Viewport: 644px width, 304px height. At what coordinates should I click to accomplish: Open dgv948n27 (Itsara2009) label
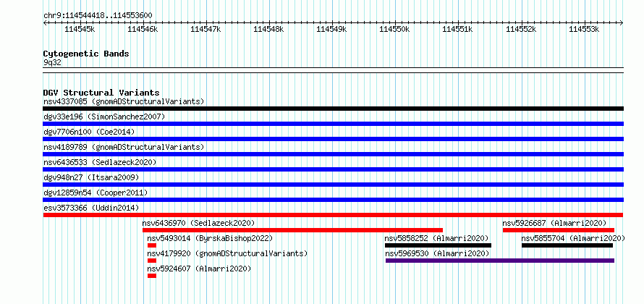tap(91, 177)
